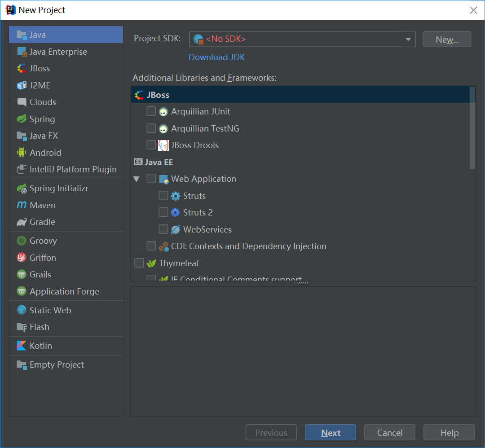Click the Arquillian TestNG alien icon
Viewport: 485px width, 448px height.
pos(163,129)
